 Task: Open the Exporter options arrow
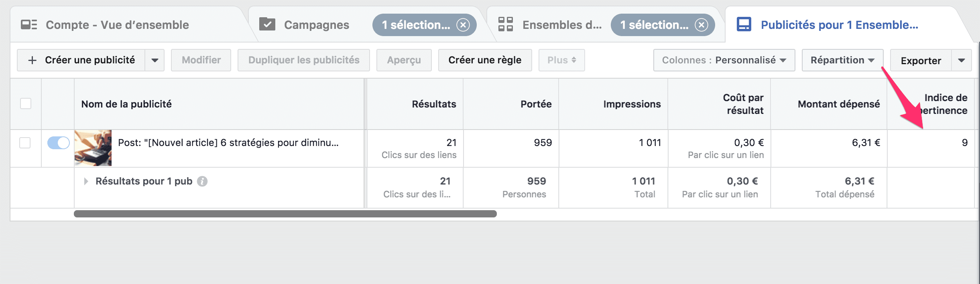pyautogui.click(x=961, y=61)
